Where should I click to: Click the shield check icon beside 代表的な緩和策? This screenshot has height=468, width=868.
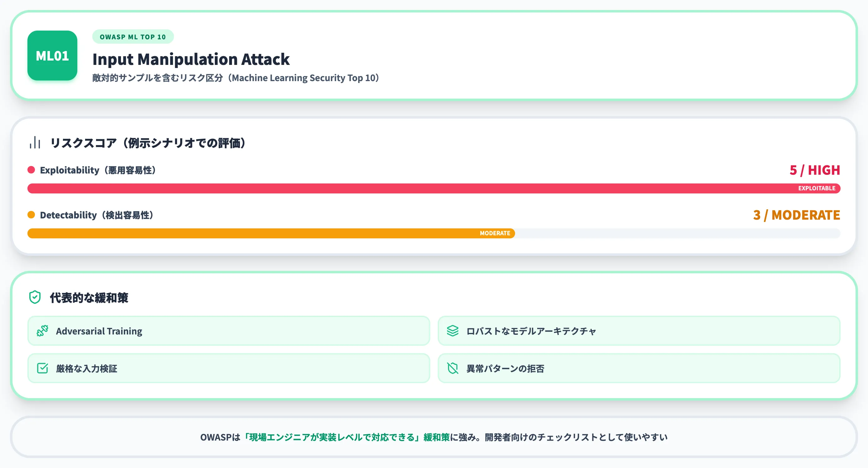pos(35,297)
